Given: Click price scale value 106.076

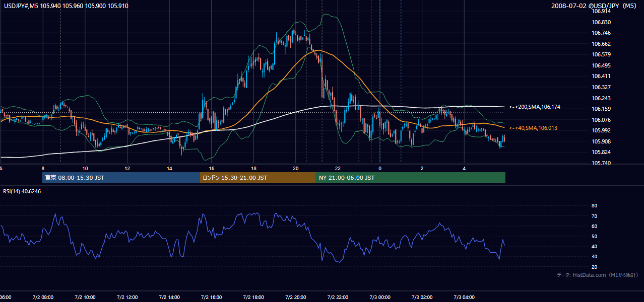Looking at the screenshot, I should coord(601,120).
